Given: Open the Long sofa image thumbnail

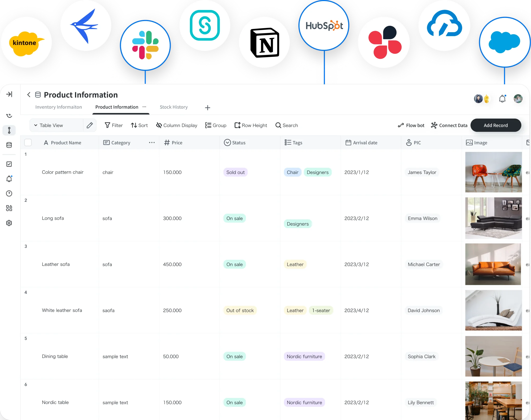Looking at the screenshot, I should pos(493,218).
